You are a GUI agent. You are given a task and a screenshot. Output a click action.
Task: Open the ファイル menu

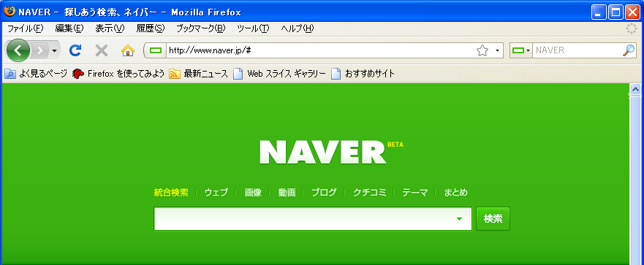(x=26, y=28)
